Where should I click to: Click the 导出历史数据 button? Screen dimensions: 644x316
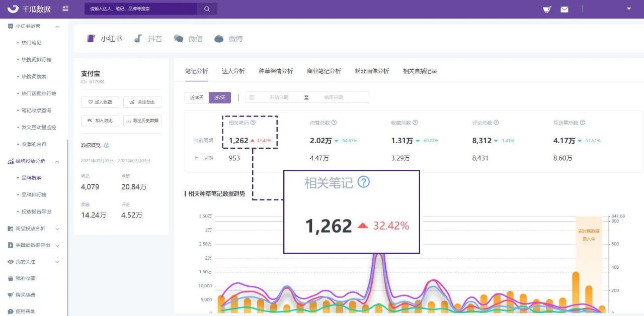(x=142, y=121)
